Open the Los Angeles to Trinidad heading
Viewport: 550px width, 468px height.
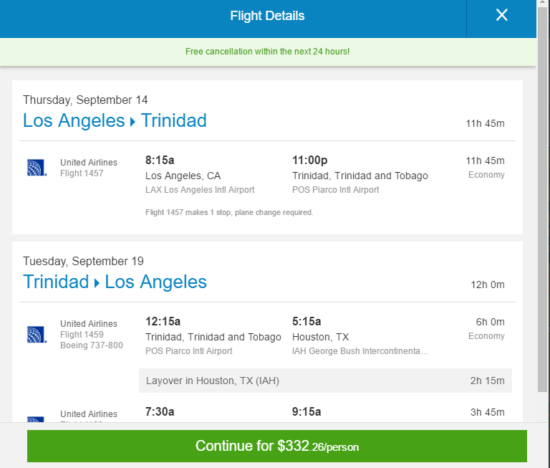[x=115, y=121]
